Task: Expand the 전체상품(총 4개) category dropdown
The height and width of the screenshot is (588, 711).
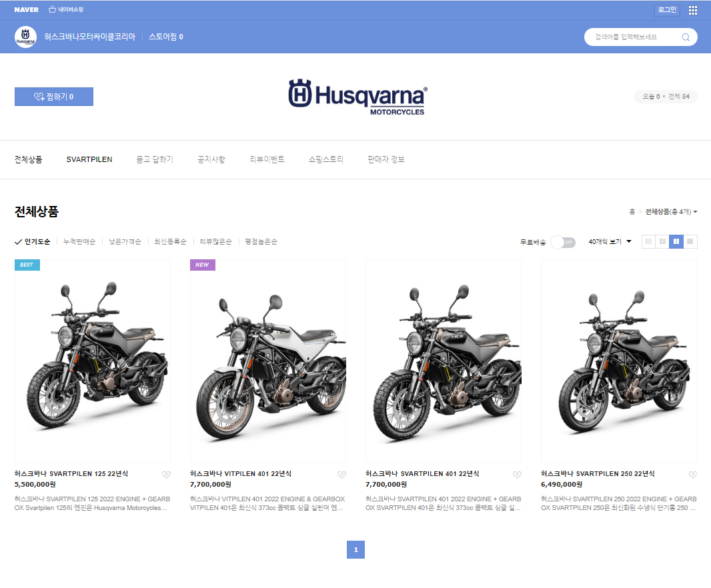Action: 671,212
